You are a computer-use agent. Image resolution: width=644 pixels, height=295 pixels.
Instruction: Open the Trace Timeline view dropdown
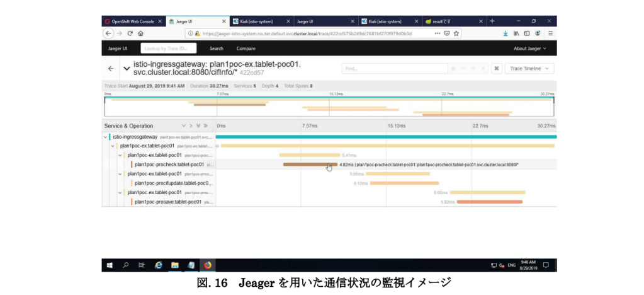pos(529,68)
